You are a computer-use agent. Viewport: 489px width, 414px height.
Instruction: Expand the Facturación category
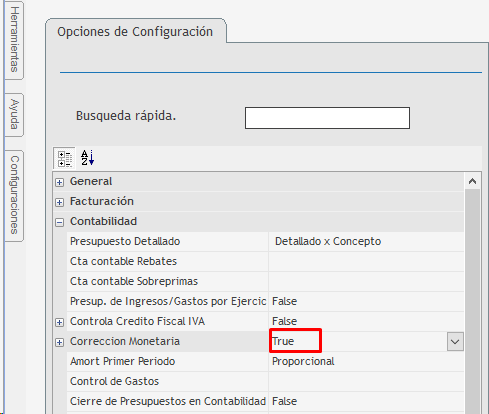pos(60,202)
